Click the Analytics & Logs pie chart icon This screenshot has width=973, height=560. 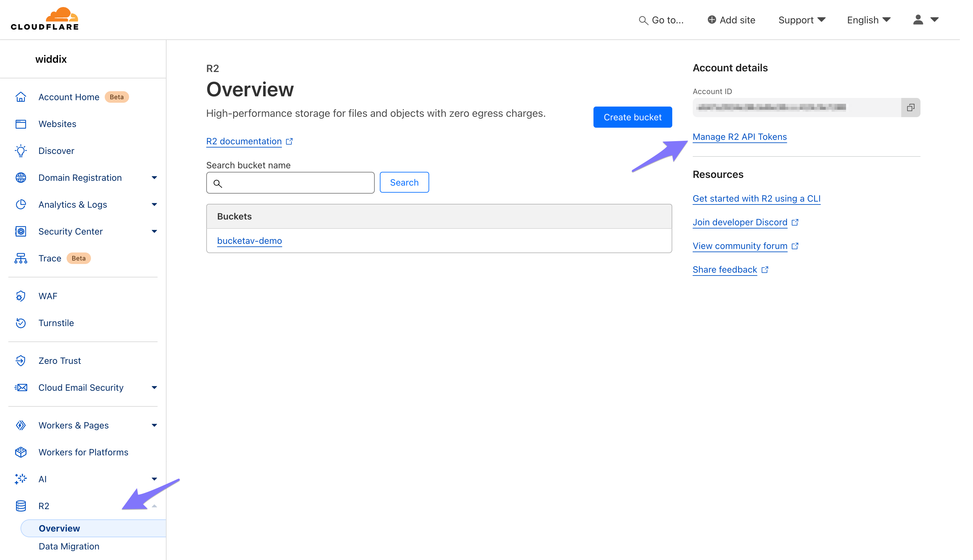coord(21,204)
